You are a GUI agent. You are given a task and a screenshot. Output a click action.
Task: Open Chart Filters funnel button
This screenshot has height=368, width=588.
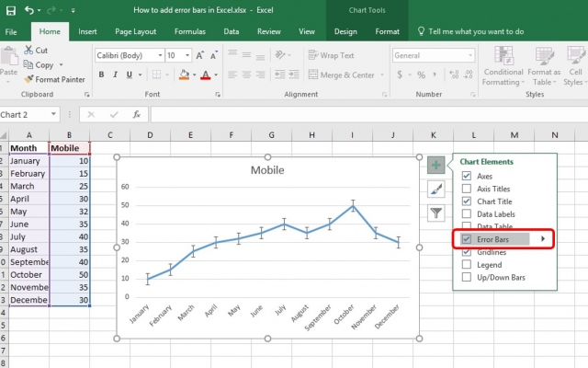coord(435,213)
